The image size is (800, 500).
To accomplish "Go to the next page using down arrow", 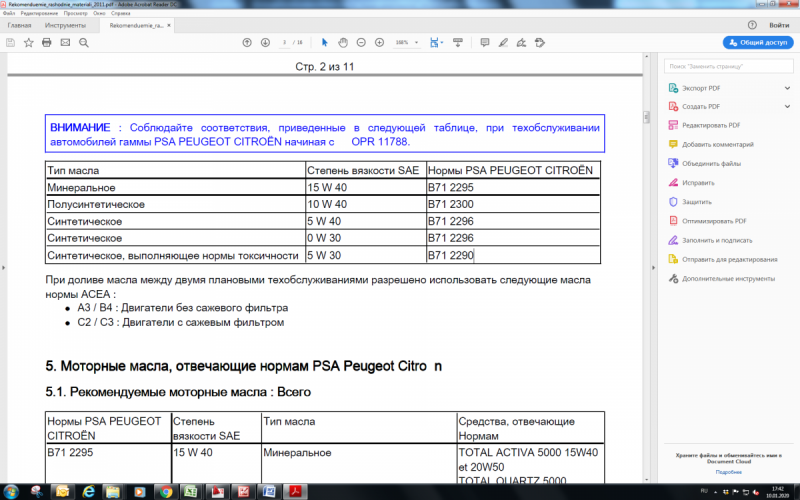I will (x=265, y=43).
